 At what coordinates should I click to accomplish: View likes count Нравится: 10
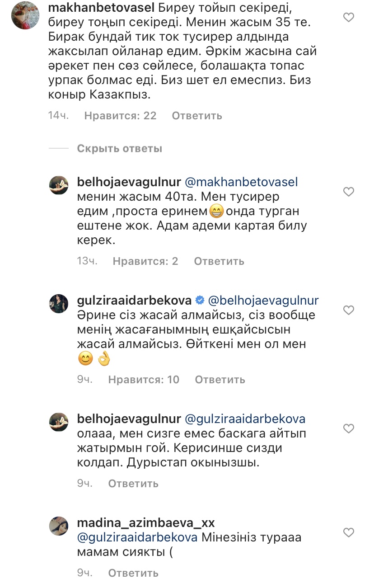144,380
